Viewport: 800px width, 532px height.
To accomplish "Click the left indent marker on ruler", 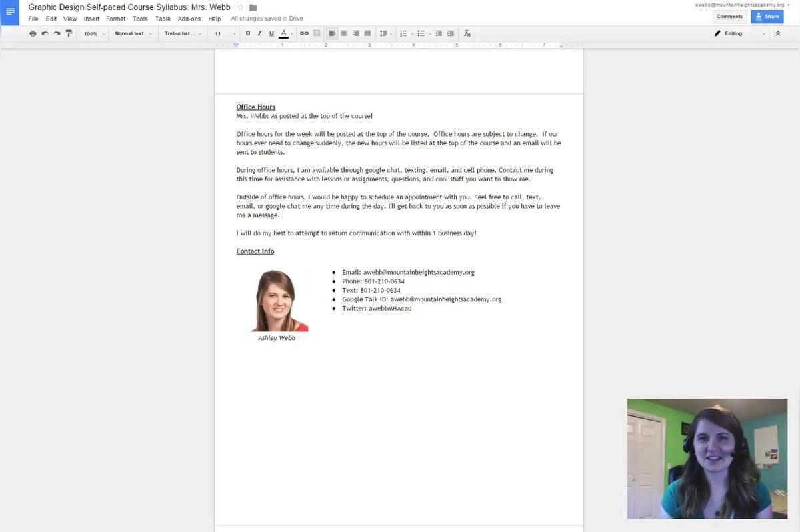I will tap(236, 45).
